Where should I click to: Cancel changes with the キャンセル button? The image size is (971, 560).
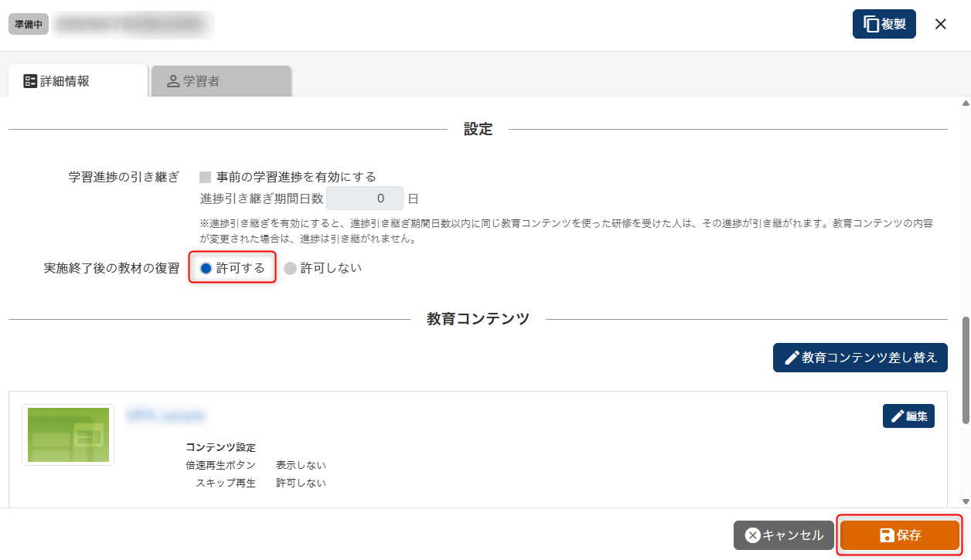point(784,535)
